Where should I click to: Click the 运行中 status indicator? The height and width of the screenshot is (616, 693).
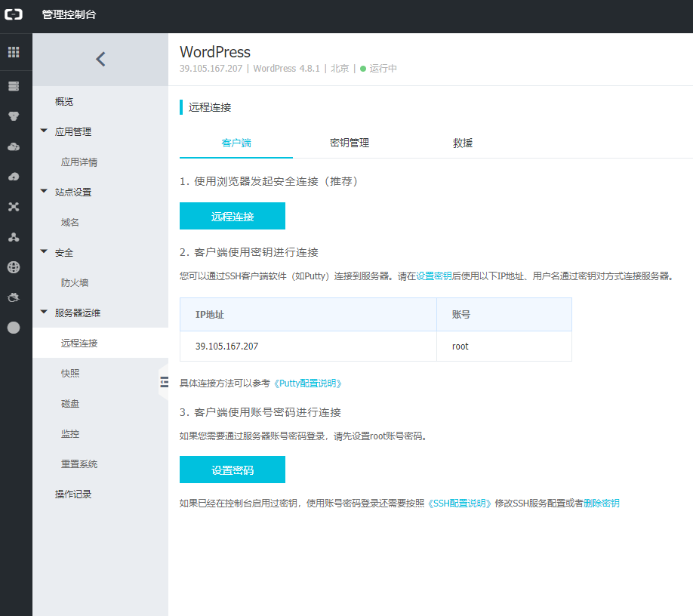(x=378, y=69)
